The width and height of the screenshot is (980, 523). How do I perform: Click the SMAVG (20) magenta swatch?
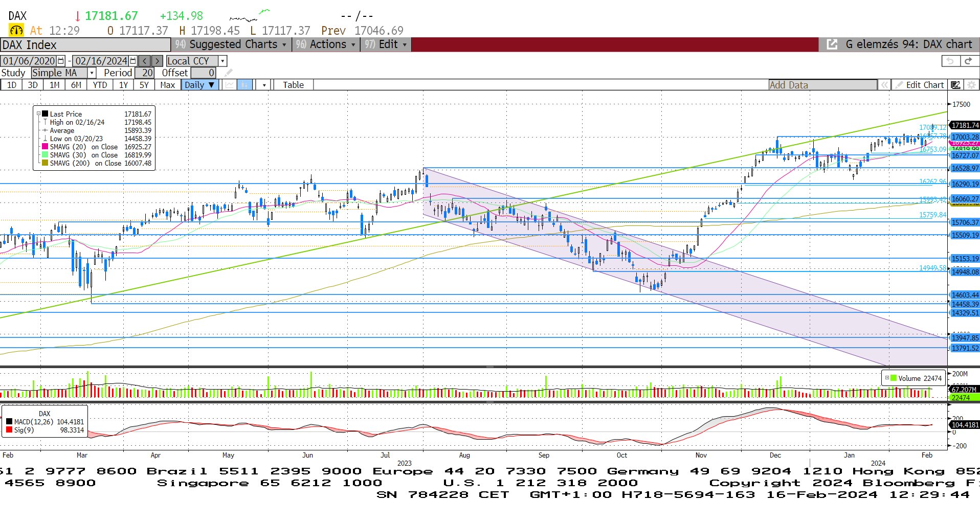[45, 147]
